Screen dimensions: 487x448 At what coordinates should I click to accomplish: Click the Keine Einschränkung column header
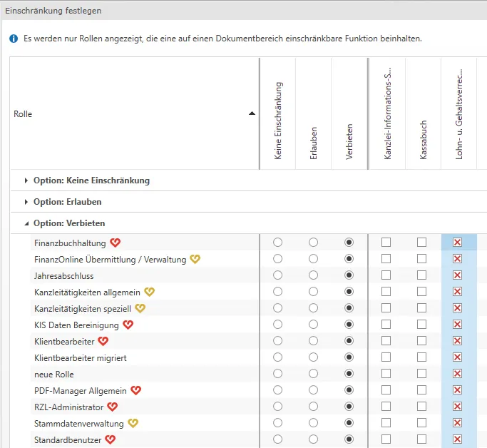(277, 113)
